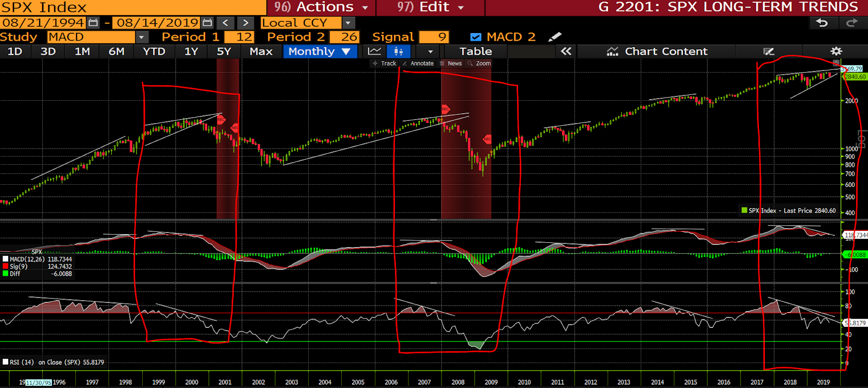The height and width of the screenshot is (388, 868).
Task: Click the 2001 recession marker on chart
Action: click(221, 120)
